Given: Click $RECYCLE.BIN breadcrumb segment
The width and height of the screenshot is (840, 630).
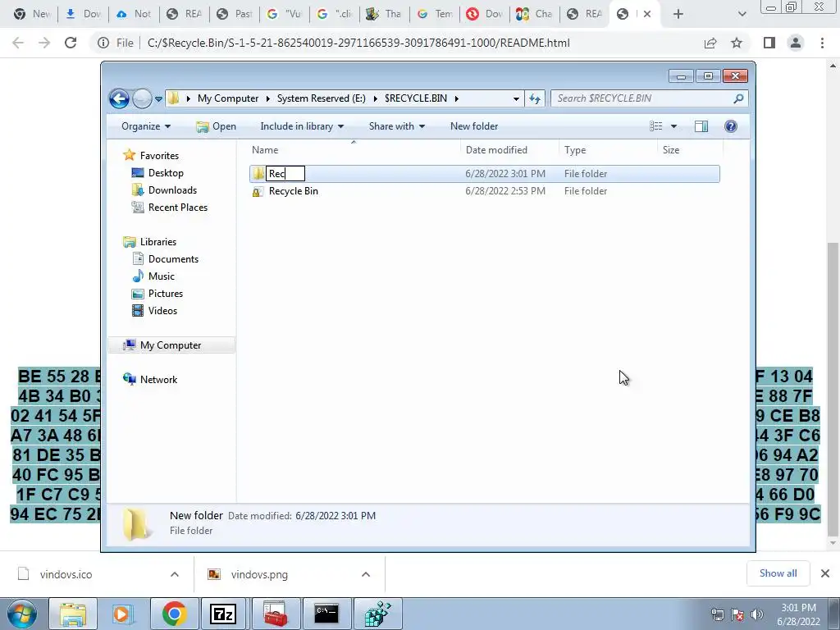Looking at the screenshot, I should tap(416, 98).
